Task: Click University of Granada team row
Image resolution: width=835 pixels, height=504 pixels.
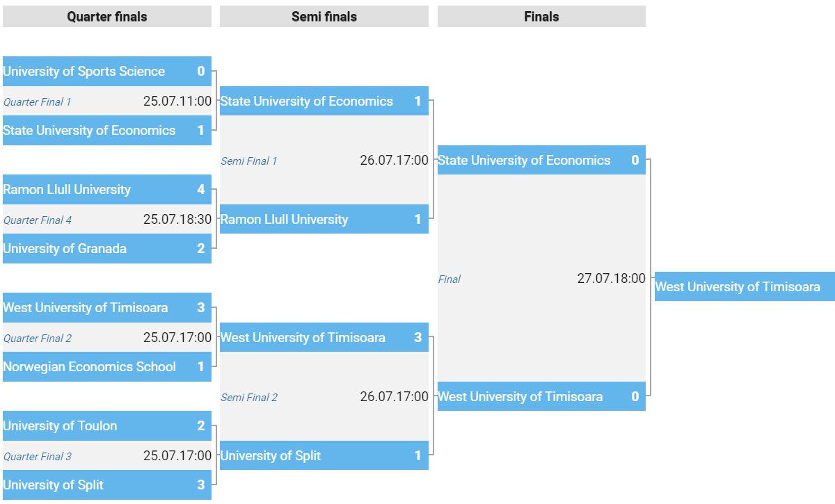Action: coord(107,249)
